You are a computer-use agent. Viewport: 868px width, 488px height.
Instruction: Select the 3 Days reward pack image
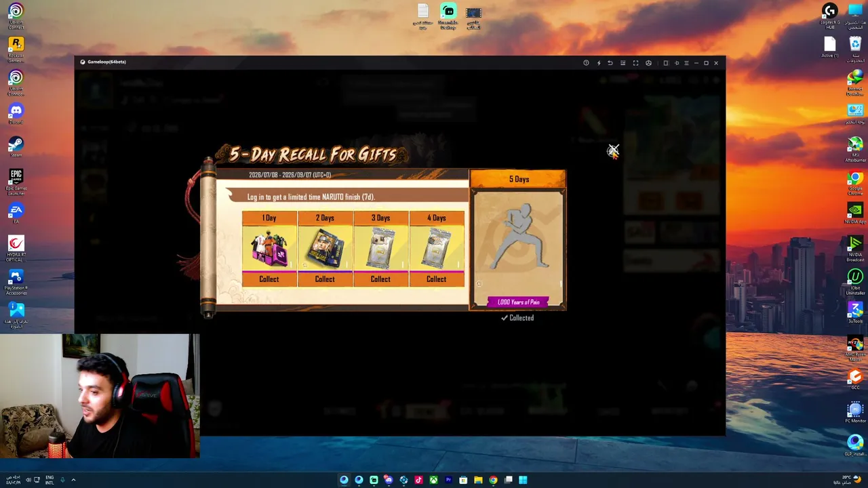(x=380, y=248)
